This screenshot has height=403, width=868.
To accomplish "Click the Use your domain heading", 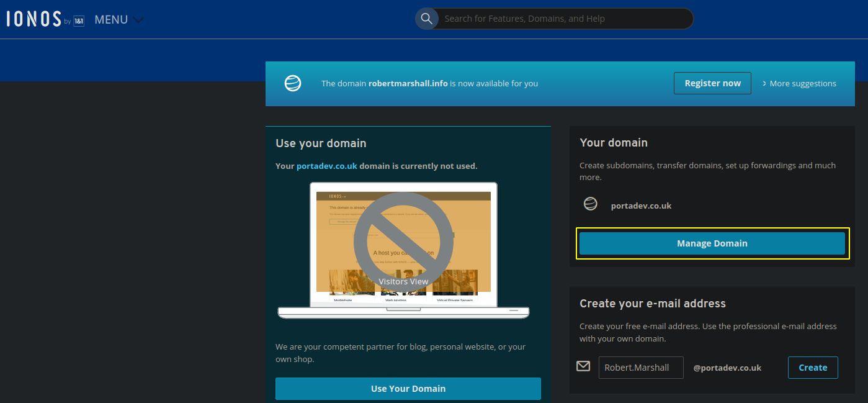I will (x=321, y=143).
